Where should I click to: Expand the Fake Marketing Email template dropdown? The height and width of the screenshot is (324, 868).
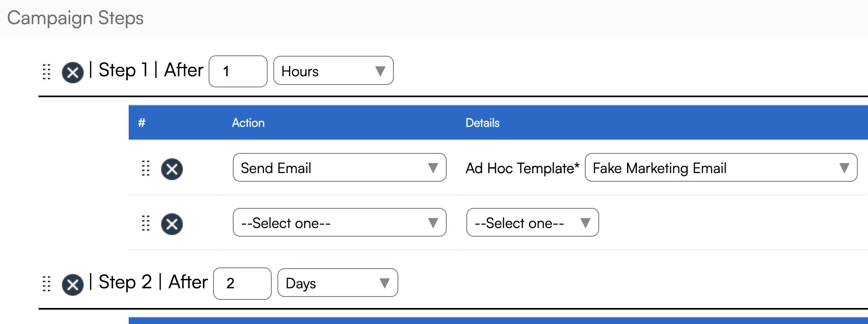point(720,167)
